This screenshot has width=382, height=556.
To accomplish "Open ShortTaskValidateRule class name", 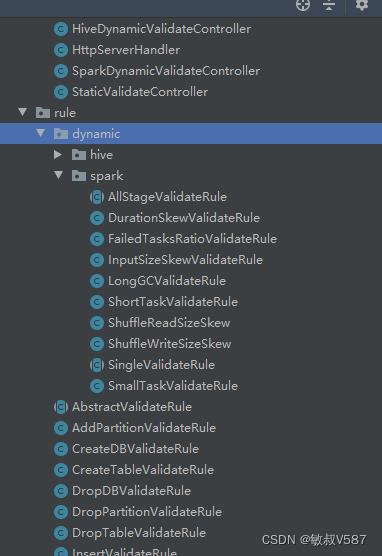I will point(173,302).
